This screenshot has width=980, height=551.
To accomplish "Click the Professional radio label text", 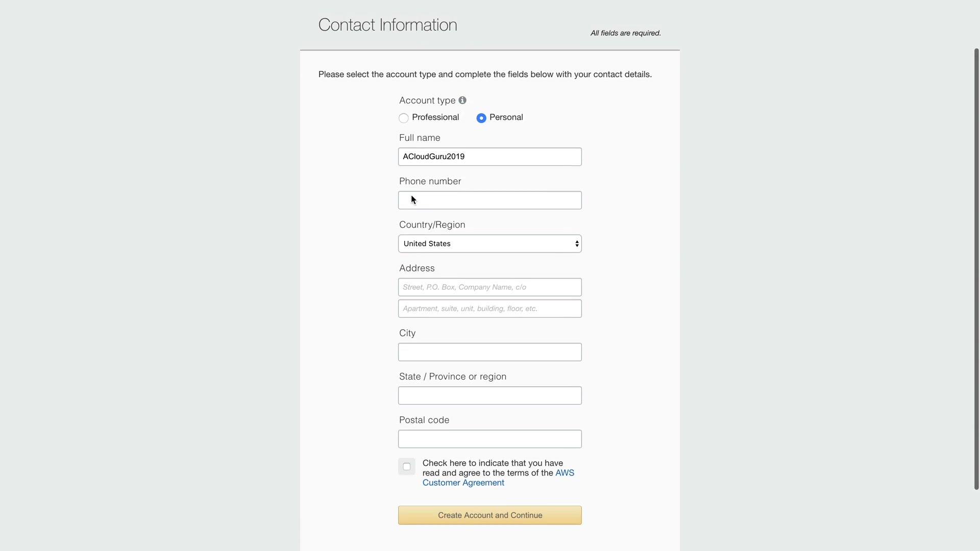I will (435, 117).
